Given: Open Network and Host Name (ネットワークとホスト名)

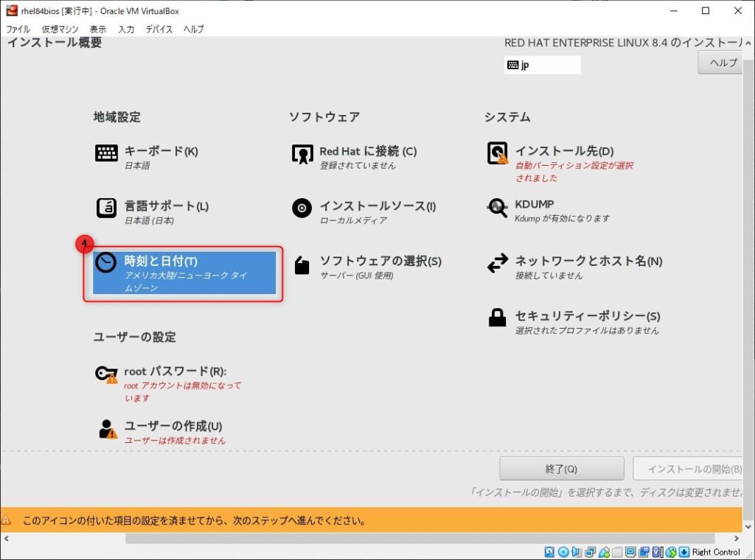Looking at the screenshot, I should (575, 267).
